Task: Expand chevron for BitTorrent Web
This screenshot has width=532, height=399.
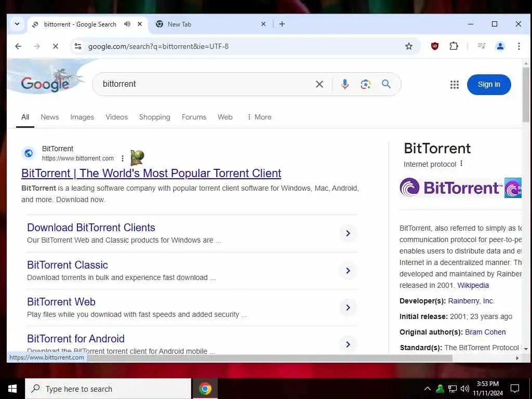Action: point(348,308)
